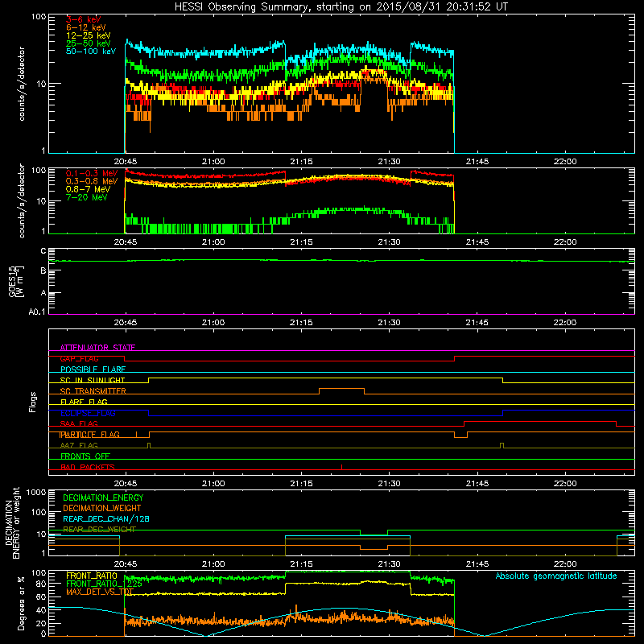Select the FRONTS_OFF flag label
Viewport: 644px width, 644px height.
[85, 456]
